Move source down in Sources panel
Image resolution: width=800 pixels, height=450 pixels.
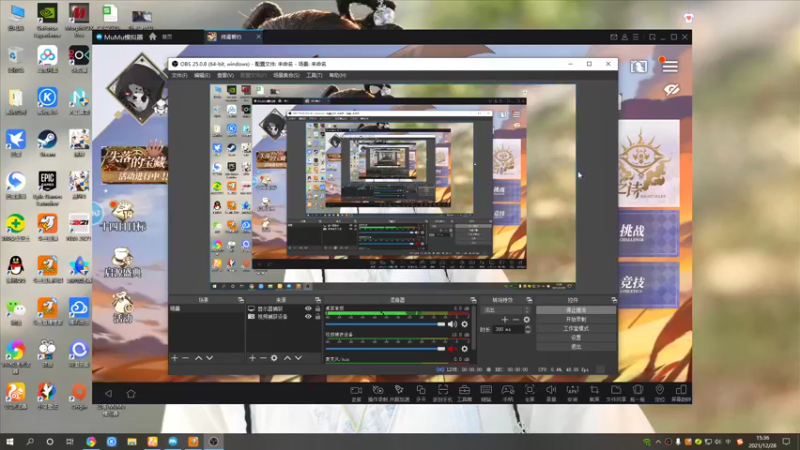(x=298, y=358)
